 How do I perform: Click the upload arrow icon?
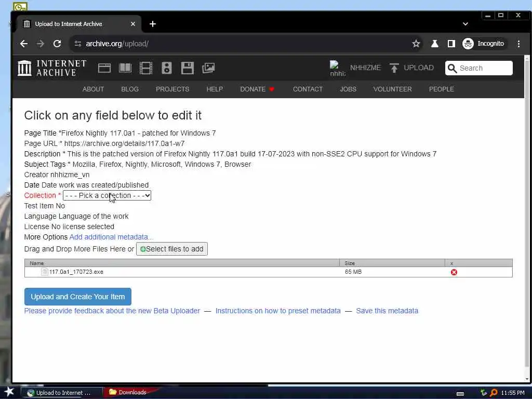[x=394, y=68]
